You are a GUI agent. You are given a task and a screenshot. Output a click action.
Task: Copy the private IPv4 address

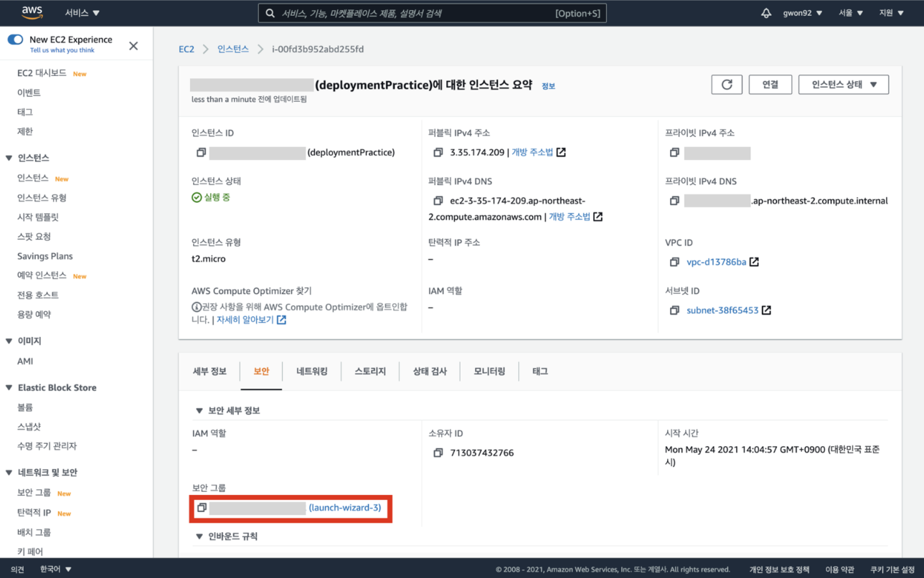click(x=674, y=153)
